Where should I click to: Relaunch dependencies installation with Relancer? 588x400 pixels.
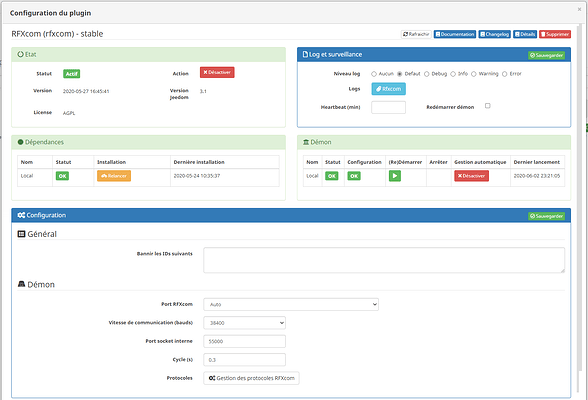[114, 176]
